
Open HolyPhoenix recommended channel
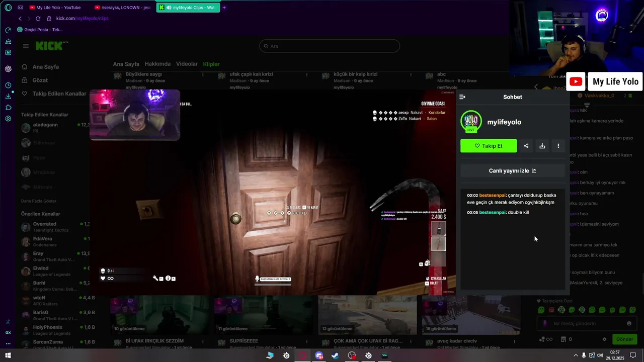[54, 329]
